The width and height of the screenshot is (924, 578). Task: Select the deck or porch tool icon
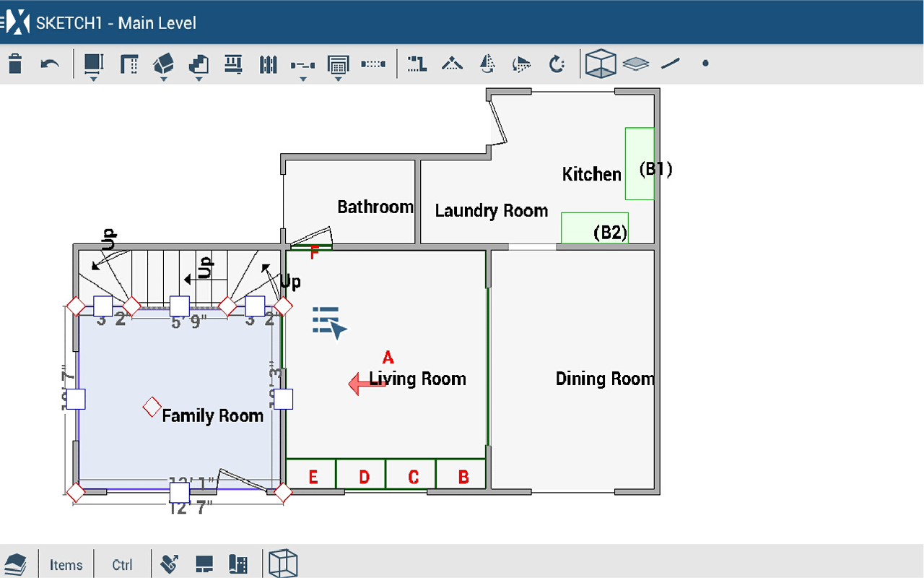pos(233,64)
